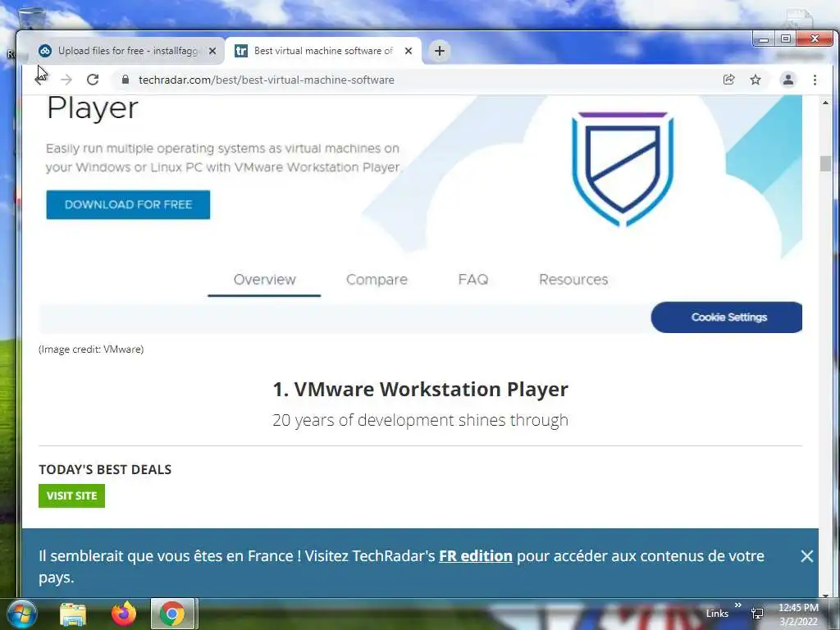Click DOWNLOAD FOR FREE button

point(128,204)
